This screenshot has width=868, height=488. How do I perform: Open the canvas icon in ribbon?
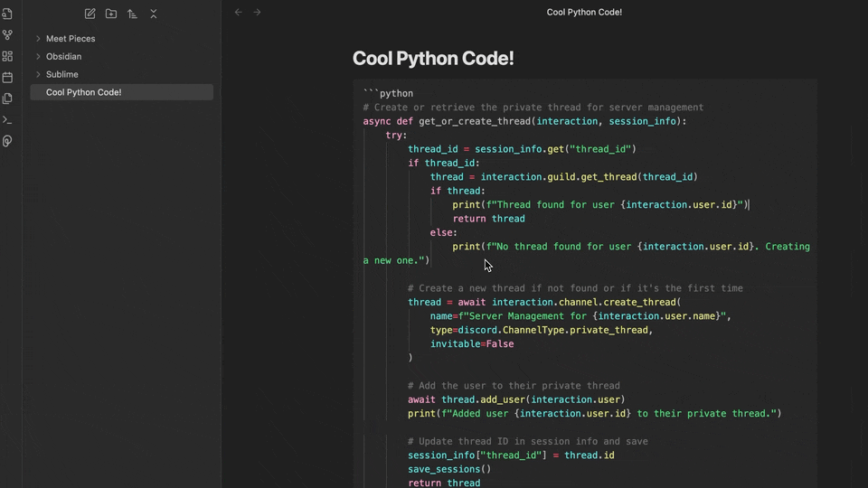7,56
